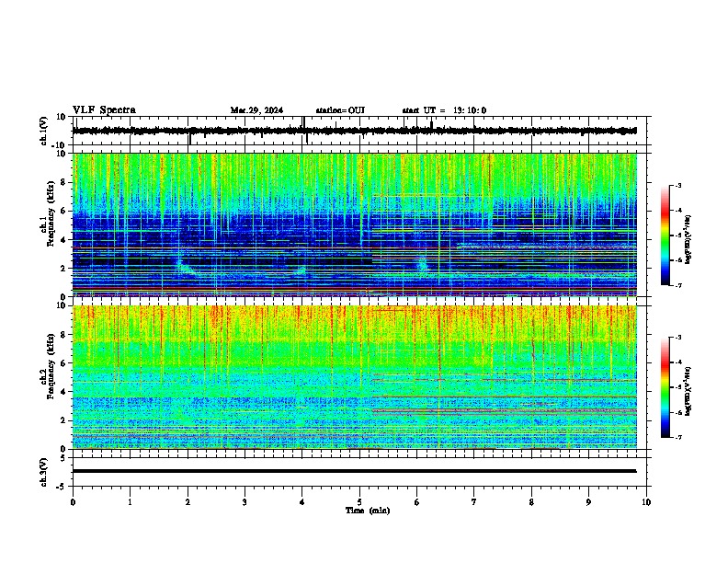Click the time axis tick label 10
728x563 pixels.
click(x=646, y=502)
